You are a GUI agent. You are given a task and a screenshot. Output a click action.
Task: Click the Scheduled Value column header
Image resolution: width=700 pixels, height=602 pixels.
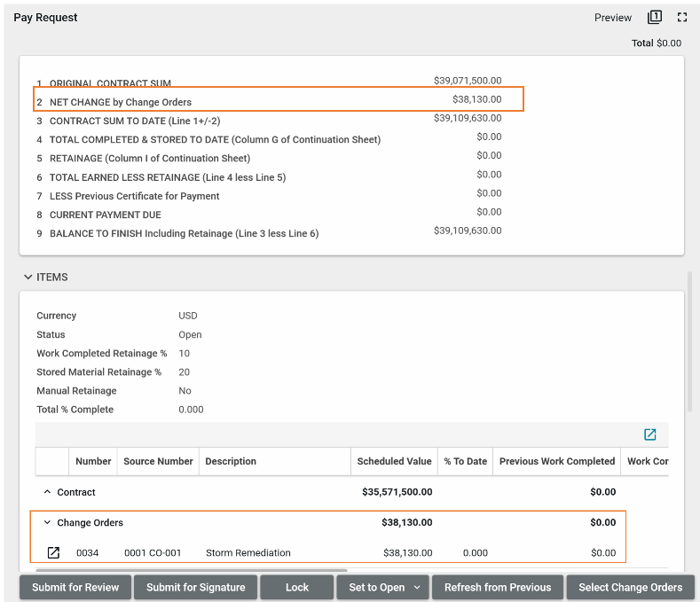[x=394, y=461]
